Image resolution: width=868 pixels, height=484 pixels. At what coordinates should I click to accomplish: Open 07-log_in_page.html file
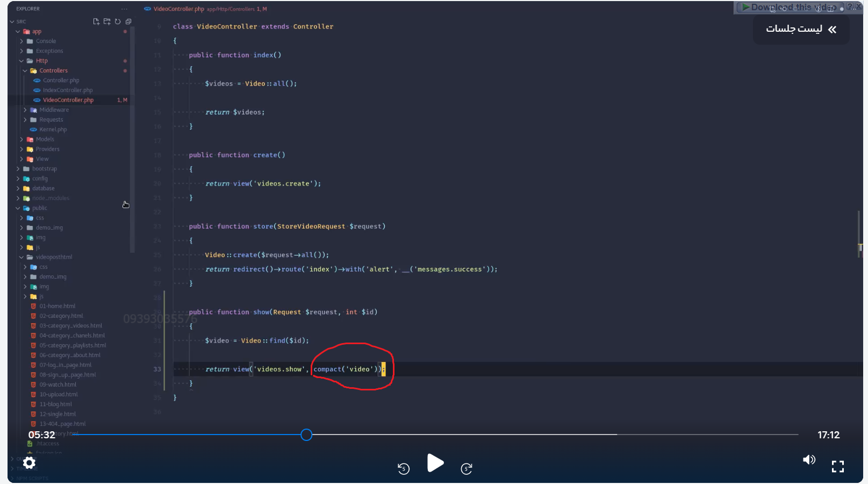click(x=65, y=365)
